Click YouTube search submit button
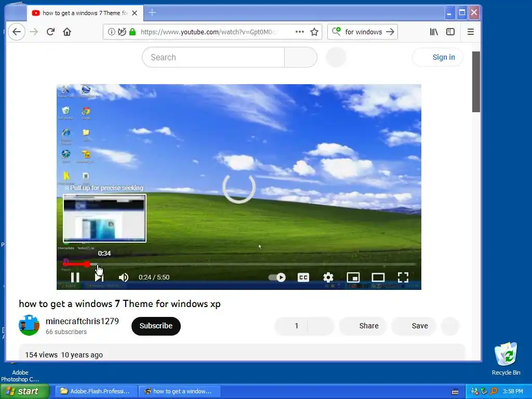The image size is (532, 399). coord(301,57)
